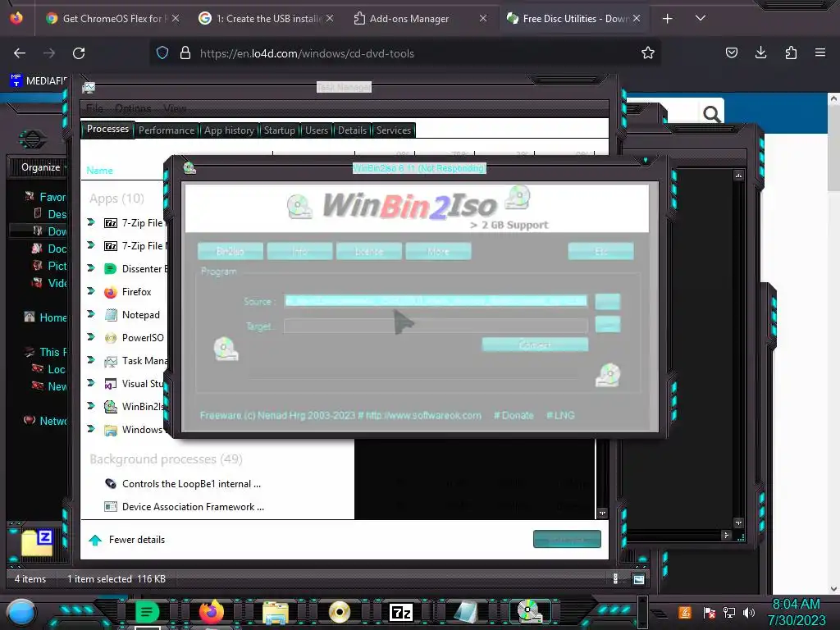
Task: Open a new Firefox tab with plus
Action: coord(667,19)
